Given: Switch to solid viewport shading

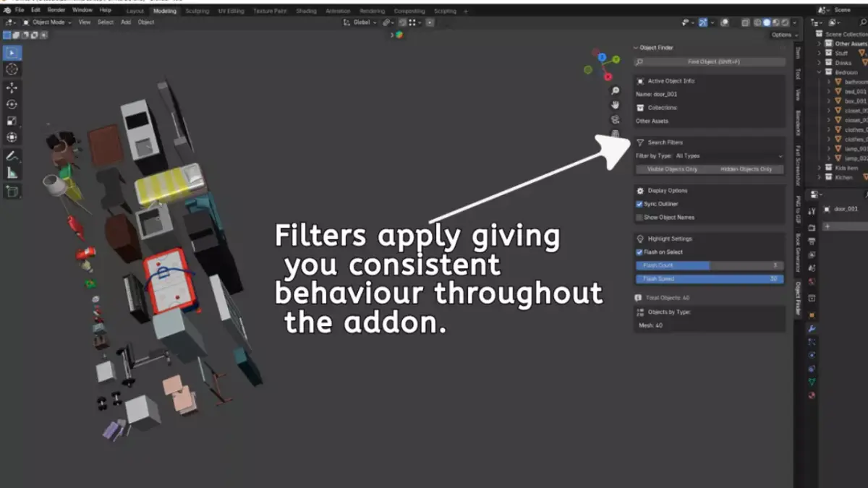Looking at the screenshot, I should [x=767, y=22].
